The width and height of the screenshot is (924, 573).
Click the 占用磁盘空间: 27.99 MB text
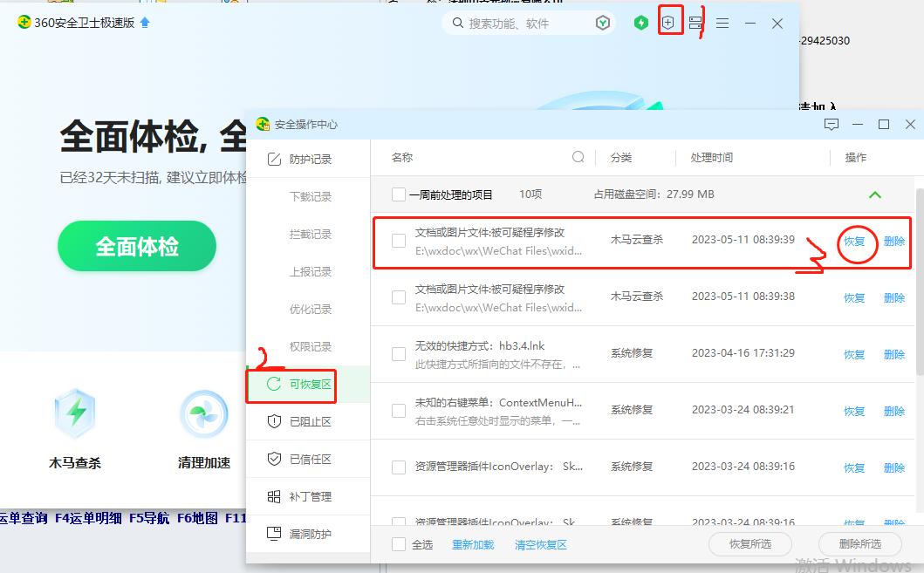tap(654, 194)
